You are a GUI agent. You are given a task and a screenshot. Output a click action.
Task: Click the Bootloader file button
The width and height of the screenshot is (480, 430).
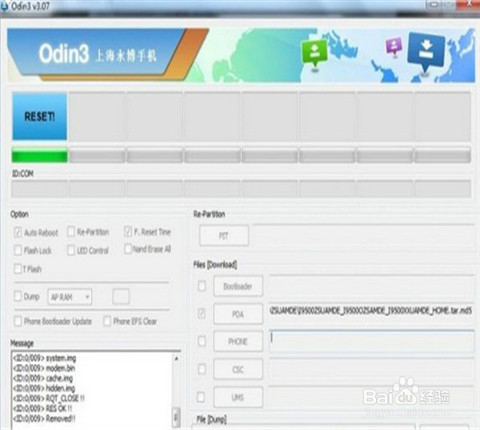238,286
